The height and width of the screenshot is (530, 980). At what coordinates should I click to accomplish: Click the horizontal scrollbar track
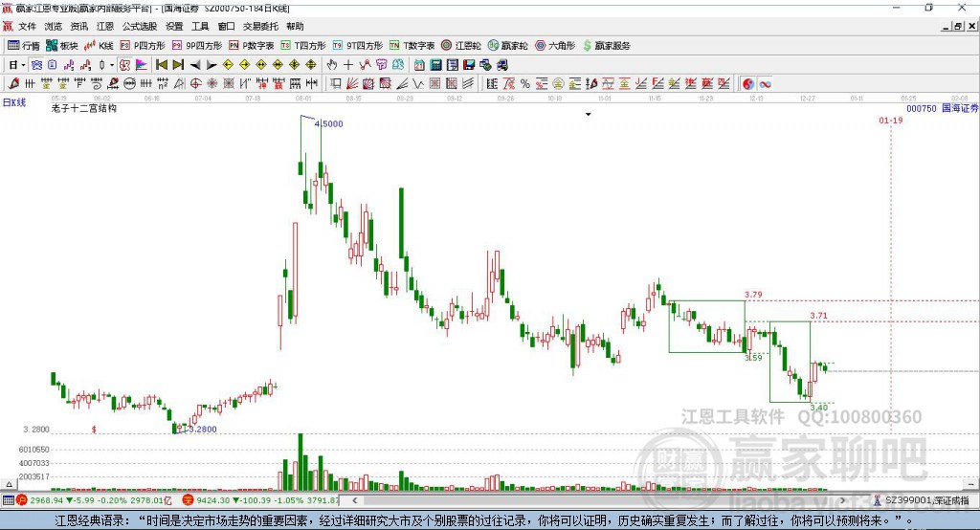[x=598, y=500]
